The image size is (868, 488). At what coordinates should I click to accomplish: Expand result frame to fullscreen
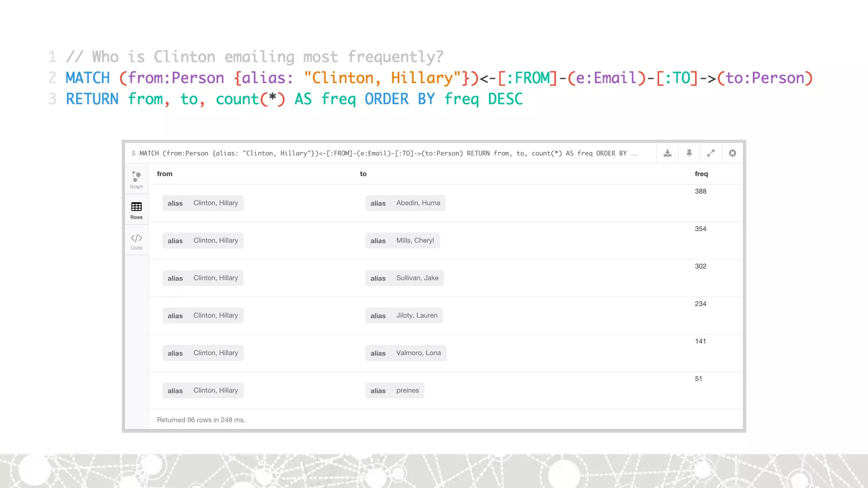pyautogui.click(x=711, y=153)
